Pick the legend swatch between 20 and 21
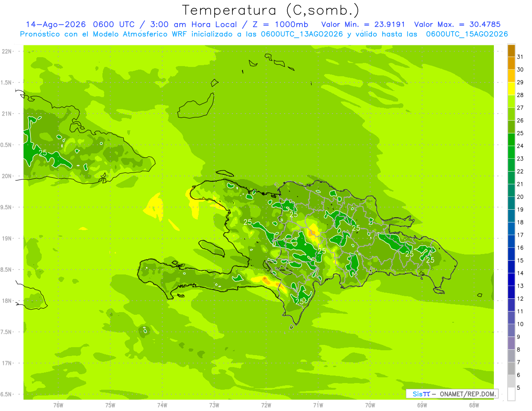The width and height of the screenshot is (532, 411). (x=511, y=190)
